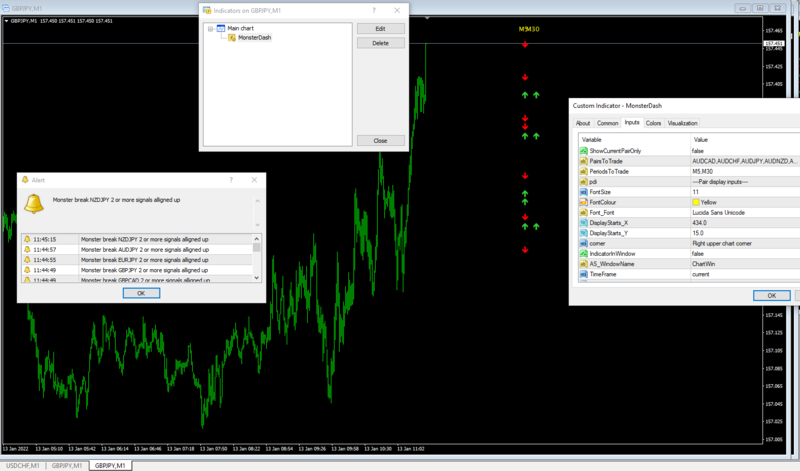Viewport: 800px width, 471px height.
Task: Click the M30 dashboard column label
Action: pyautogui.click(x=533, y=29)
